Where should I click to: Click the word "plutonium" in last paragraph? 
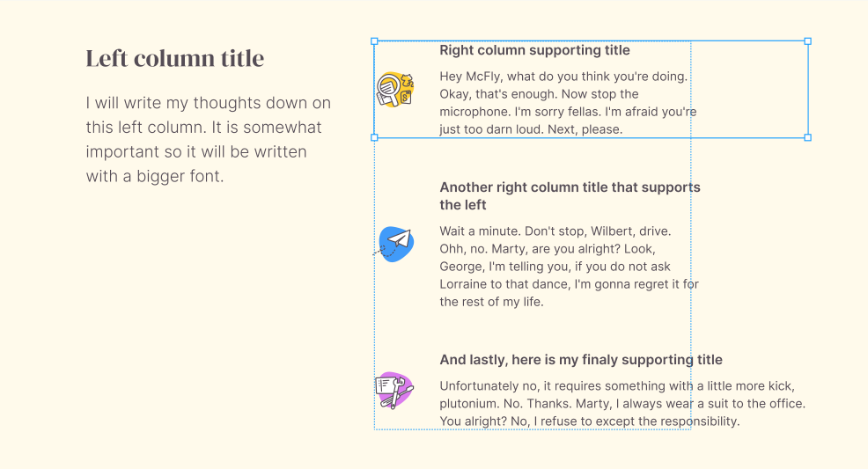(x=469, y=403)
